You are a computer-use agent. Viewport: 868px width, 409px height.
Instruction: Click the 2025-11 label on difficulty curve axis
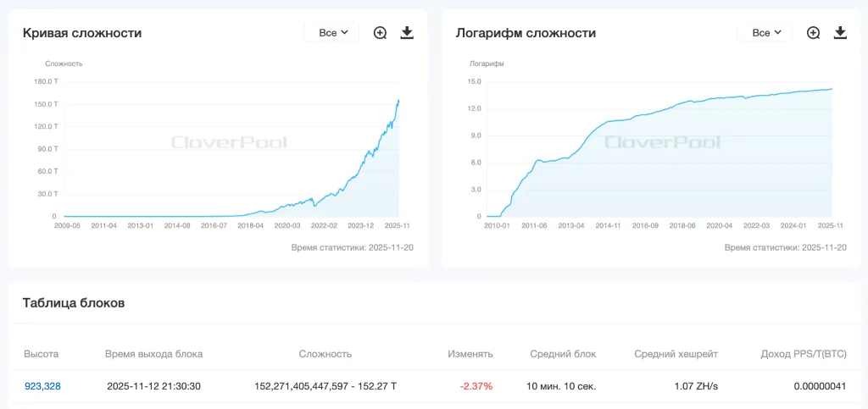tap(398, 226)
